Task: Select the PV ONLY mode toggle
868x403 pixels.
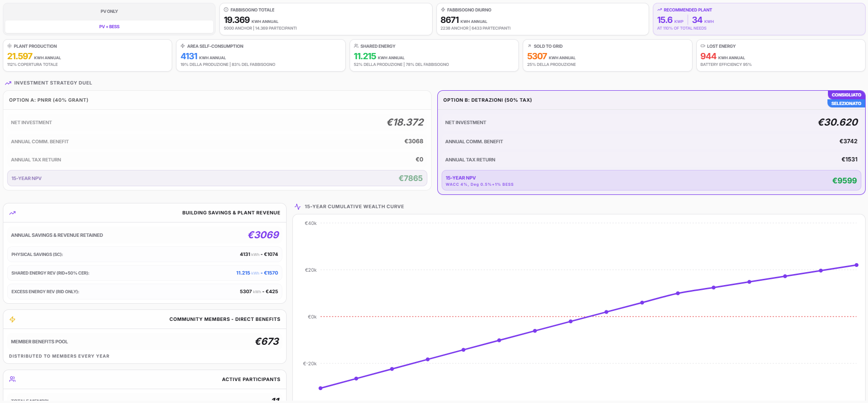Action: click(109, 11)
